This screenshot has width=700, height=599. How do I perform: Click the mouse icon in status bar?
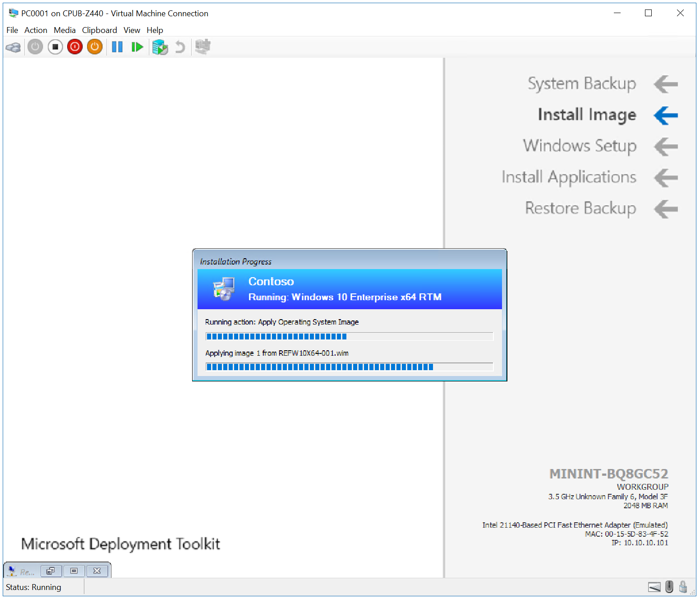[669, 587]
